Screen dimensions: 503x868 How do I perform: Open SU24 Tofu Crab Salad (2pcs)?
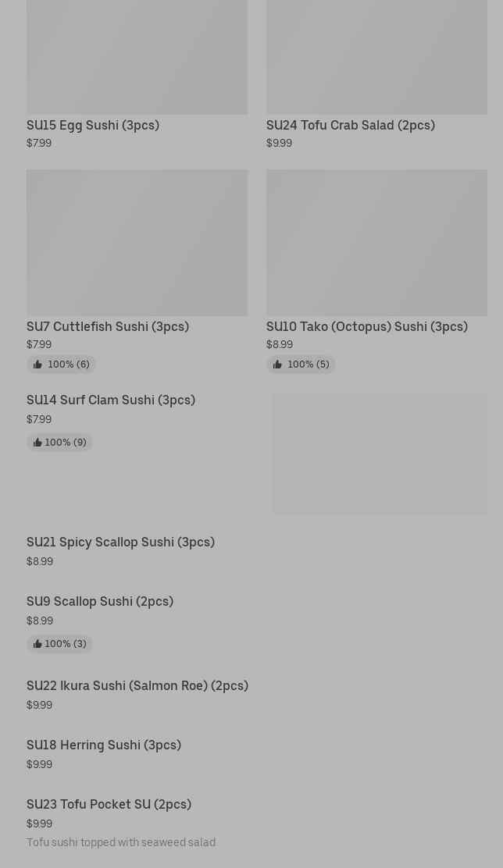pyautogui.click(x=350, y=125)
